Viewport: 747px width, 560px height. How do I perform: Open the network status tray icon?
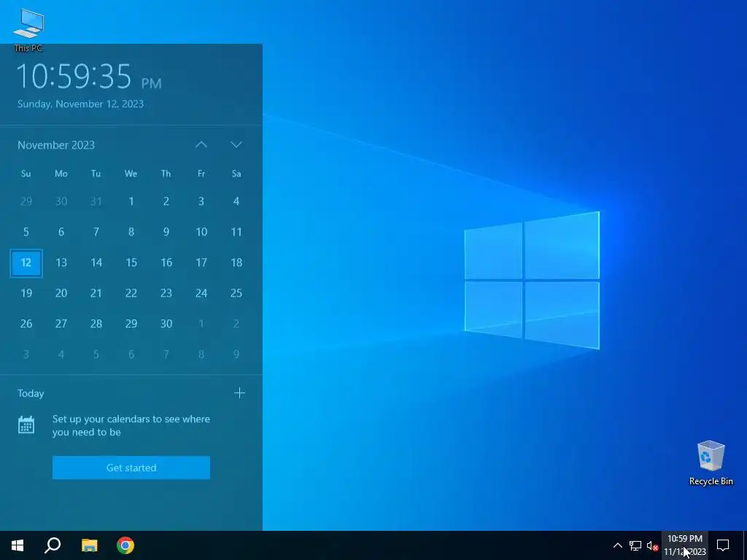coord(635,545)
